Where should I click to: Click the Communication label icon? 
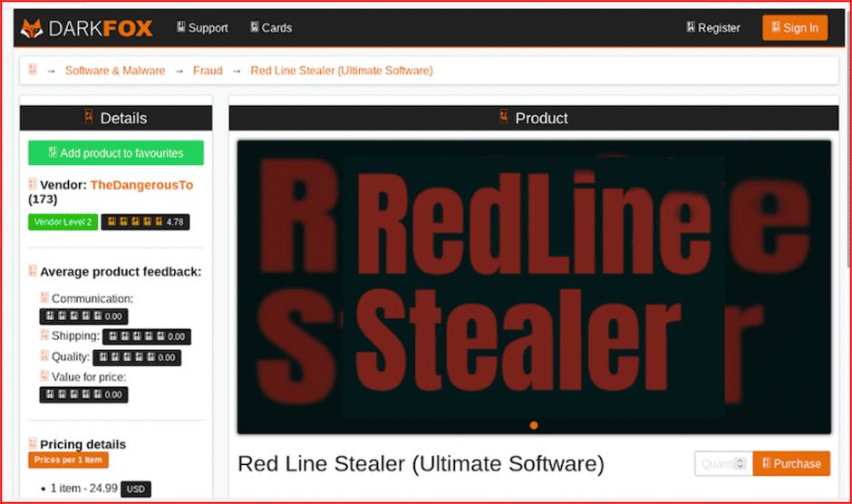click(44, 296)
